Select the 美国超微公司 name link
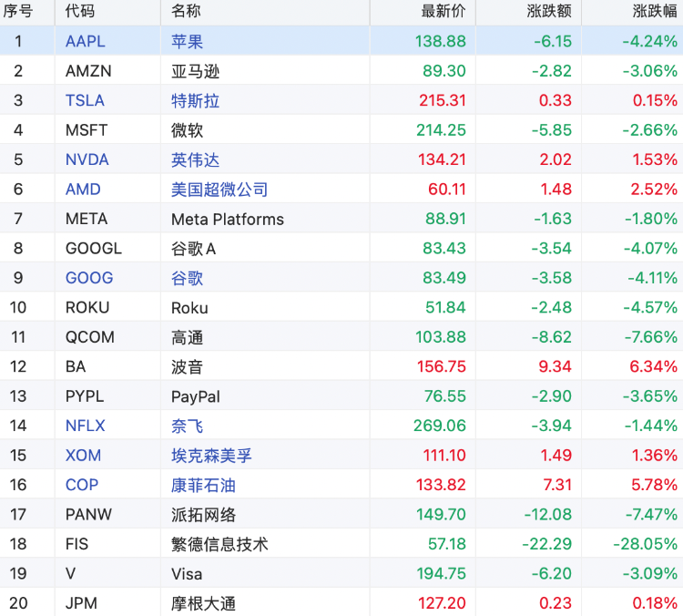683x616 pixels. tap(219, 190)
